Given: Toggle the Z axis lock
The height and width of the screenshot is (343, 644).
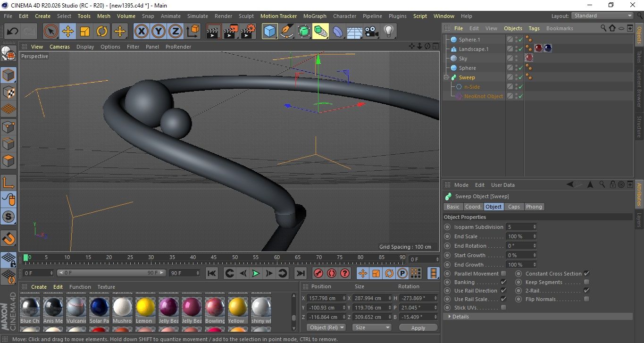Looking at the screenshot, I should [176, 32].
